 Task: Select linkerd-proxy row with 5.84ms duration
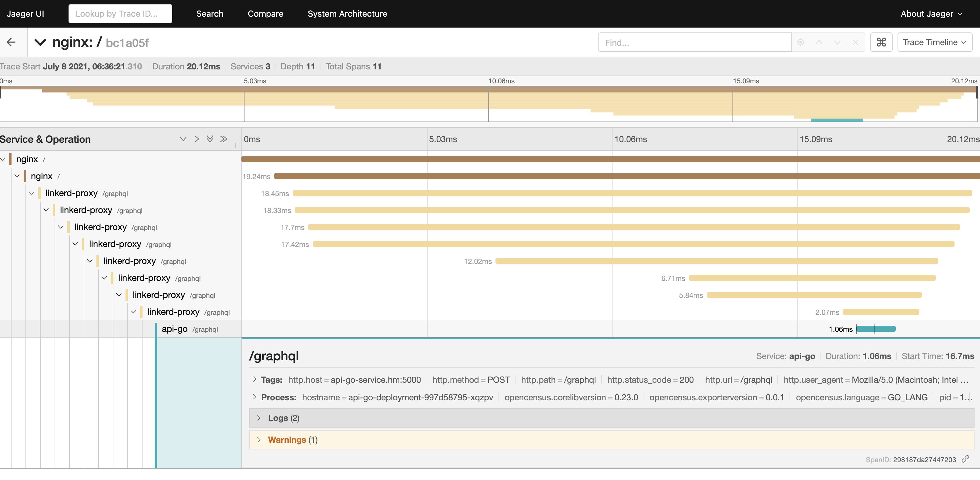(x=173, y=295)
